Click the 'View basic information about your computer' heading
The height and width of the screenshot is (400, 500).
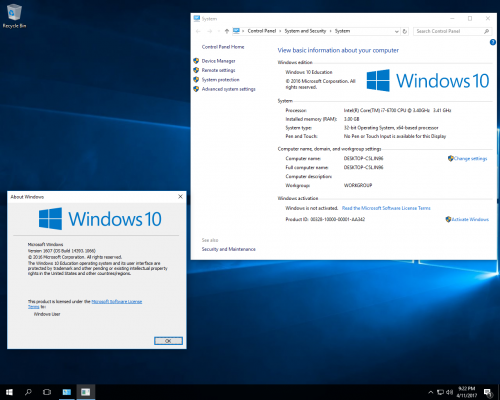(338, 50)
